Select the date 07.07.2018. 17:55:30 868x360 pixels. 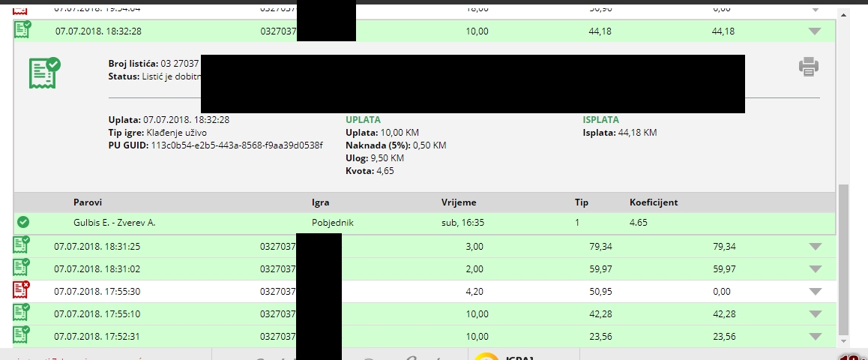coord(97,291)
